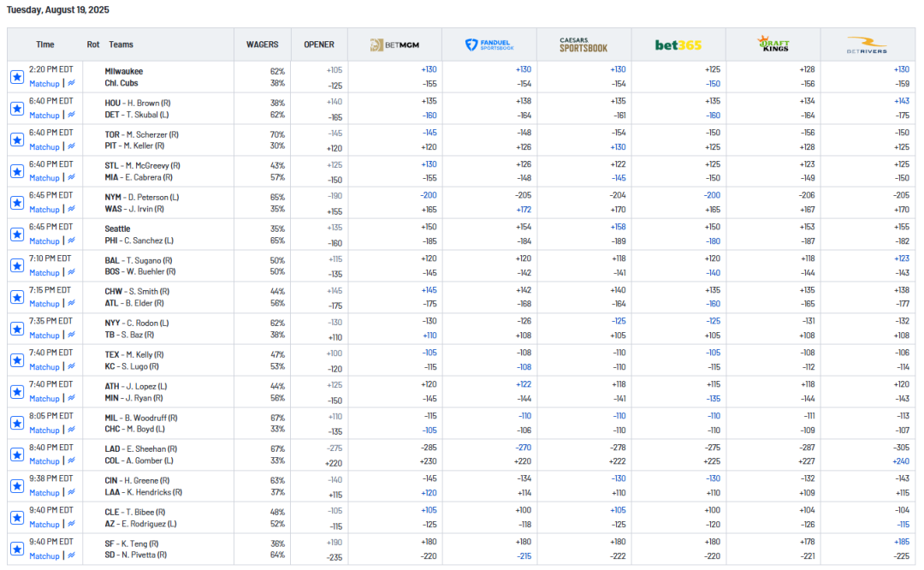Viewport: 924px width, 570px height.
Task: Open line history icon for HOU vs DET
Action: click(71, 115)
